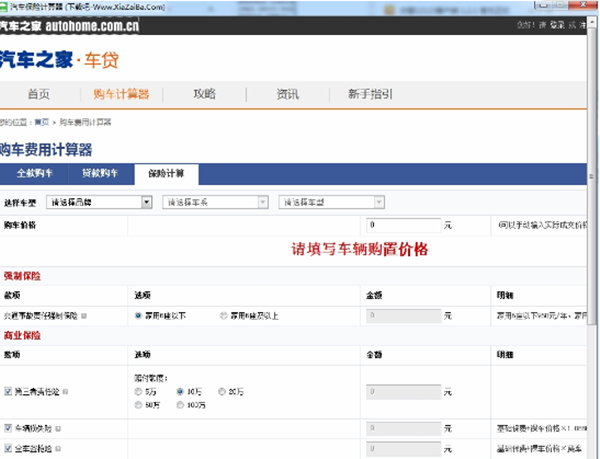This screenshot has width=600, height=459.
Task: Click the autohome.com.cn header logo
Action: pos(69,26)
